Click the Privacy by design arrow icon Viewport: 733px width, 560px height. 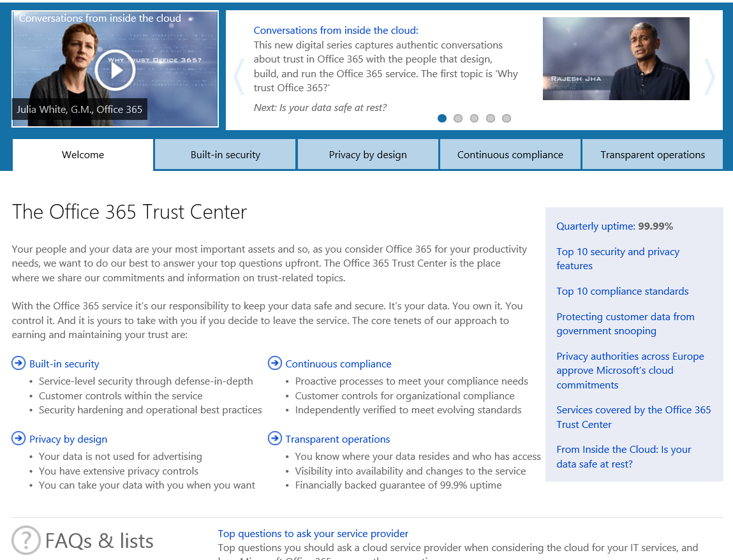point(19,438)
